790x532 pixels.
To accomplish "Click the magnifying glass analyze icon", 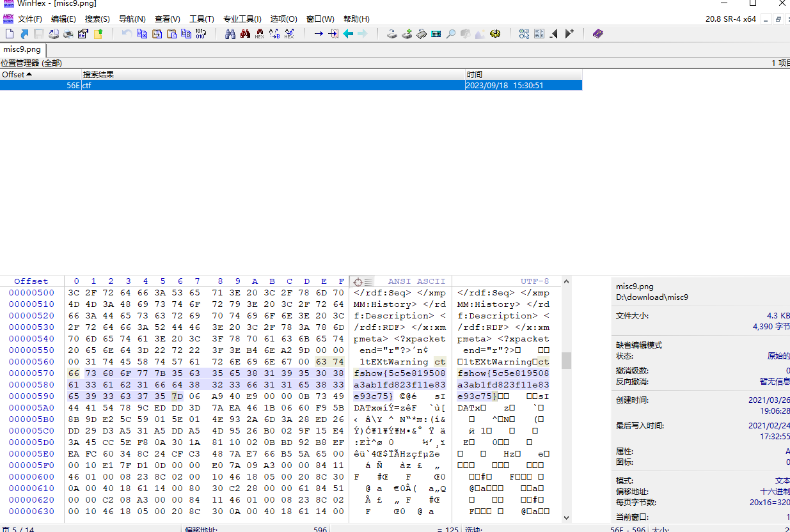I will click(x=451, y=34).
